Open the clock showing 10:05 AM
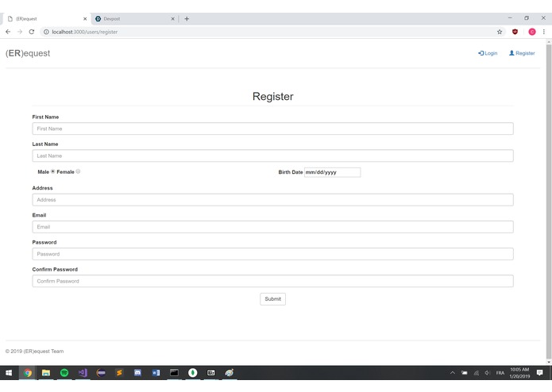This screenshot has width=552, height=392. [x=519, y=373]
